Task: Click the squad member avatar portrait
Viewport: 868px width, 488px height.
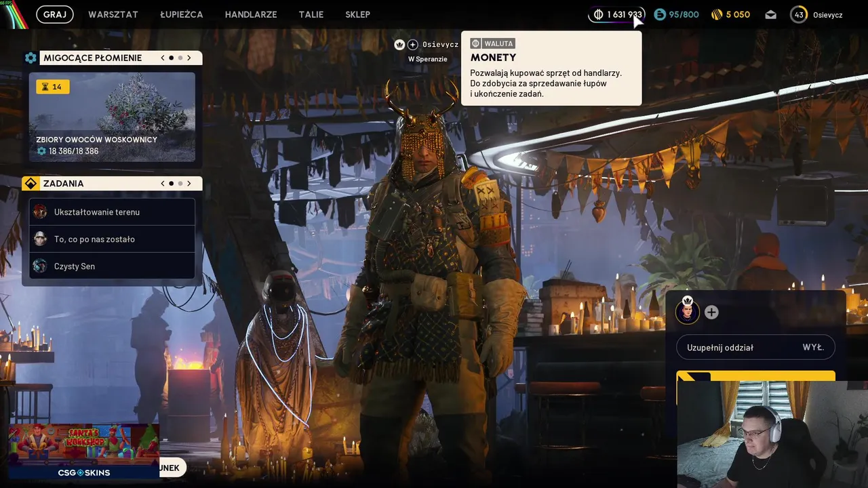Action: [688, 312]
